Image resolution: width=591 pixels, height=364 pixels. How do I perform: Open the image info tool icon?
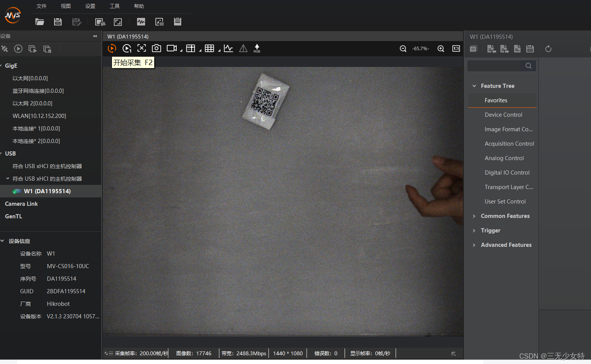click(x=160, y=22)
